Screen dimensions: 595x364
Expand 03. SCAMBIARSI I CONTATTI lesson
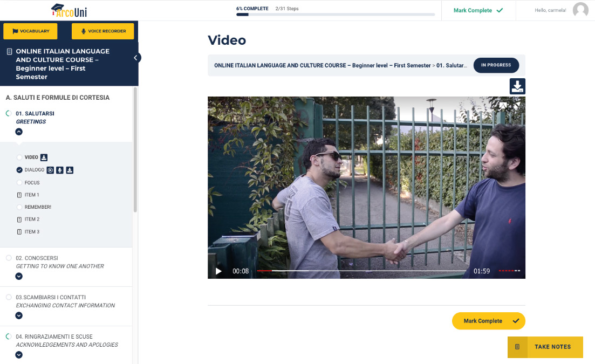19,315
